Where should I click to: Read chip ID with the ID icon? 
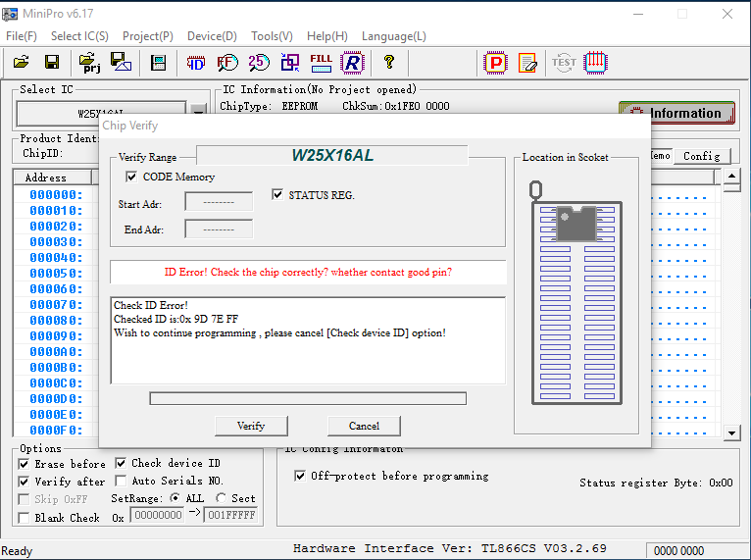195,63
